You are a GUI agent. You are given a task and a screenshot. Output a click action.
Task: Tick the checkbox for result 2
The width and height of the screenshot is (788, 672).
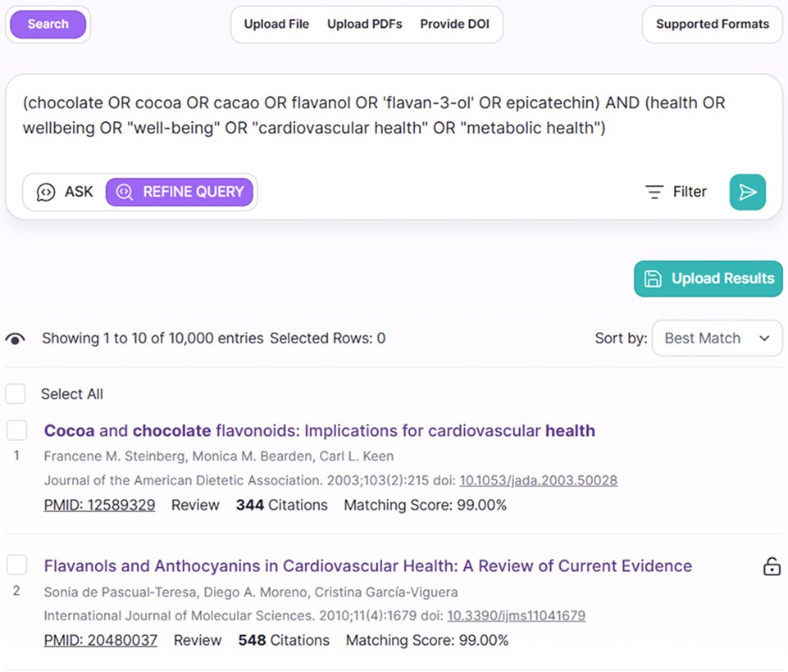click(x=16, y=565)
